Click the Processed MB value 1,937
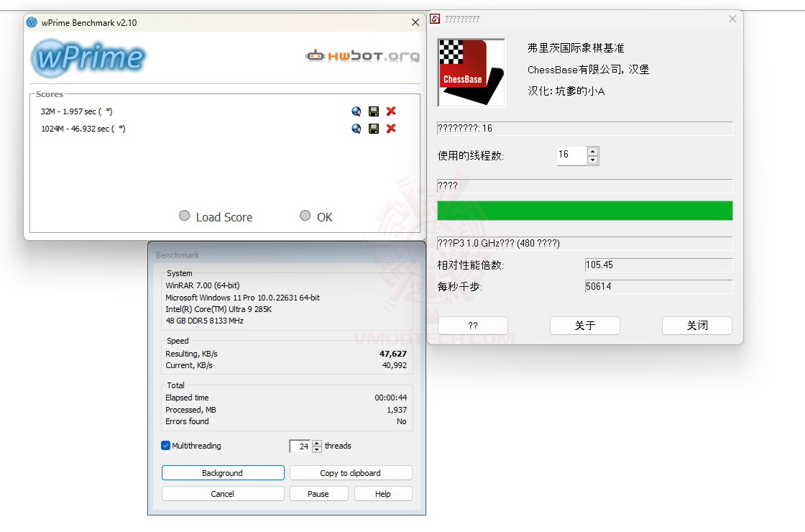The image size is (805, 532). [397, 411]
